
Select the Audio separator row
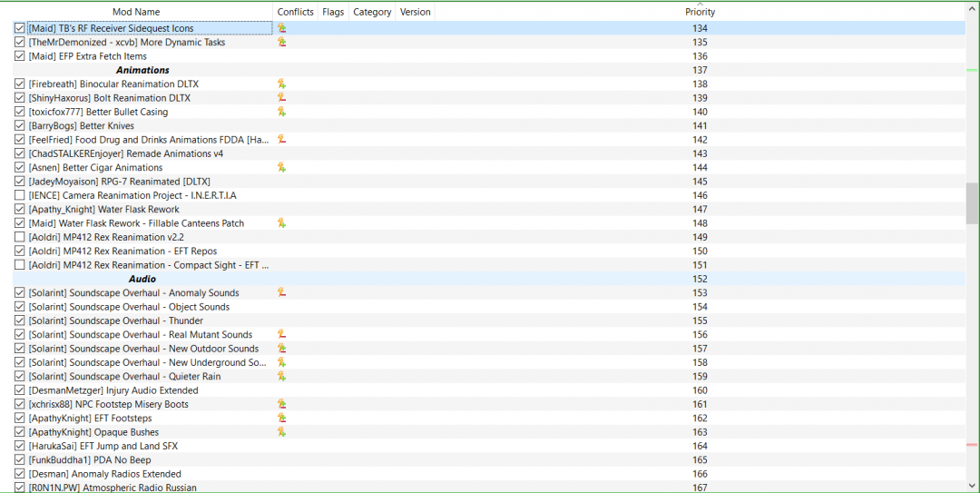click(489, 279)
